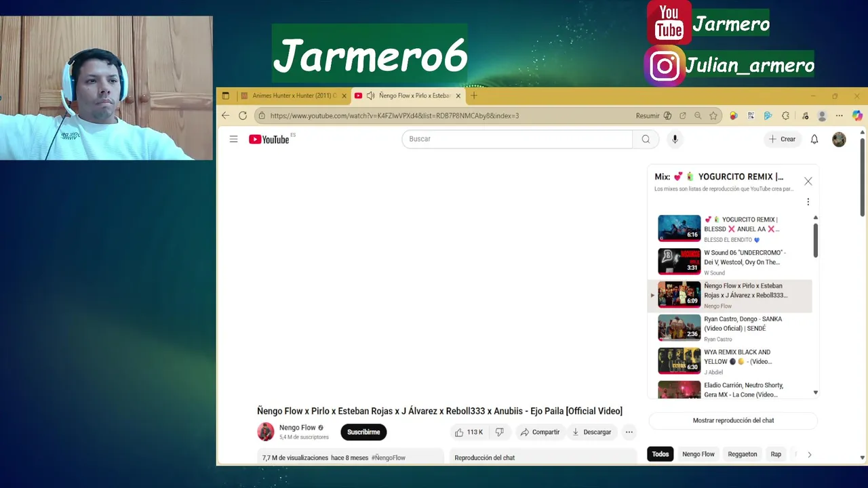Screen dimensions: 868x488
Task: Like the video with thumbs up
Action: (469, 432)
